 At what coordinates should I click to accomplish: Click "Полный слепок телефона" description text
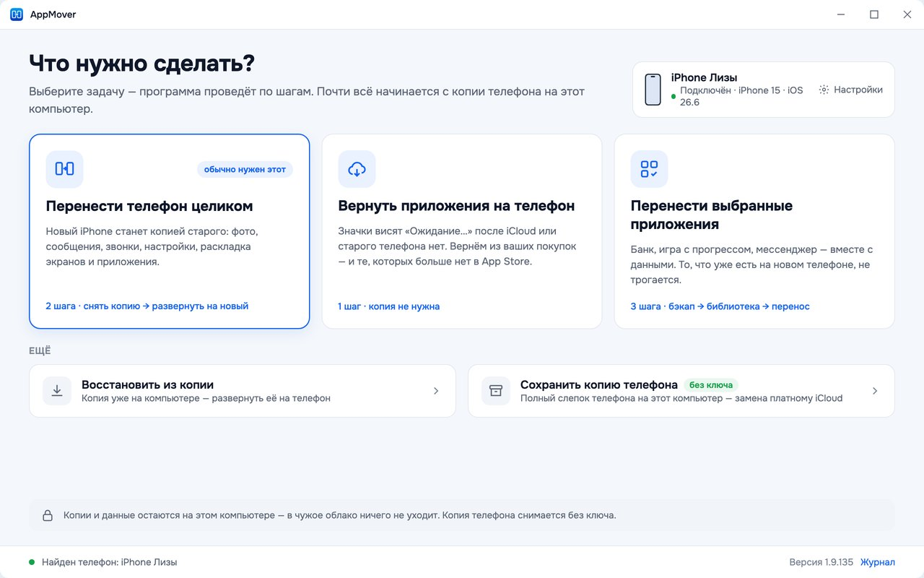coord(681,398)
